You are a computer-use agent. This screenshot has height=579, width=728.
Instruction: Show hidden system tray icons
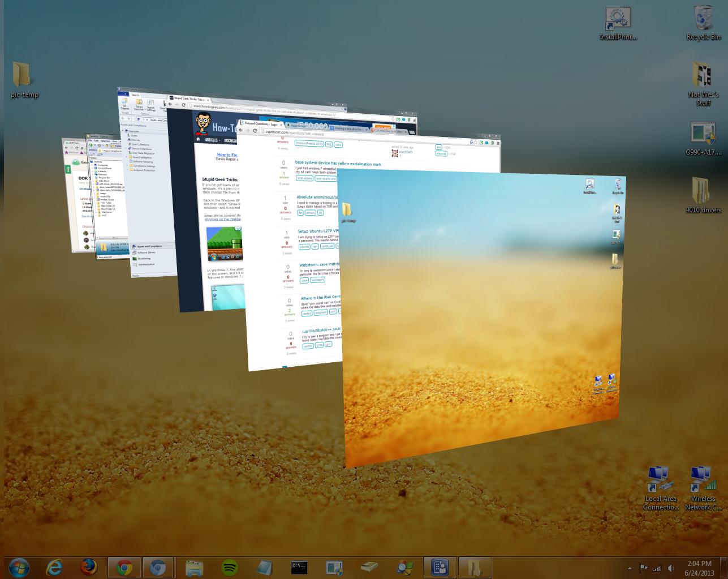tap(630, 568)
